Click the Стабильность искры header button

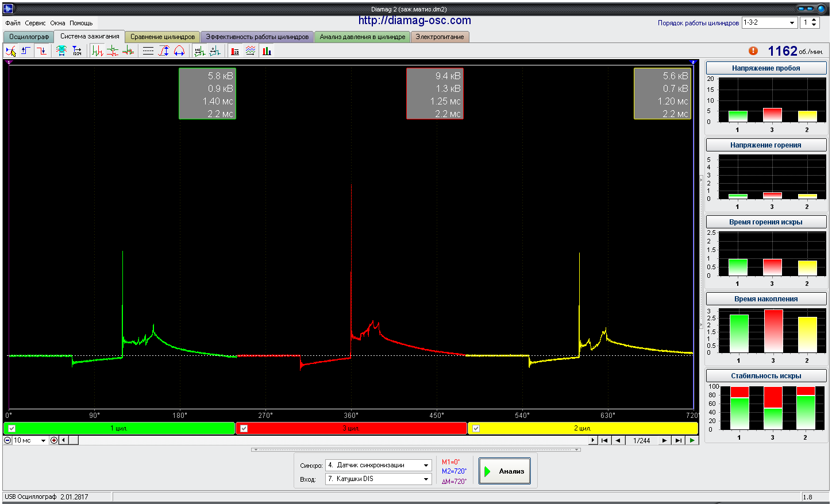[x=766, y=375]
